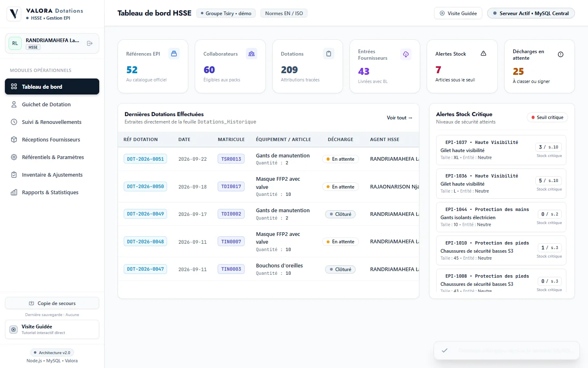Viewport: 588px width, 368px height.
Task: Click the Collaborateurs people icon
Action: pyautogui.click(x=252, y=54)
